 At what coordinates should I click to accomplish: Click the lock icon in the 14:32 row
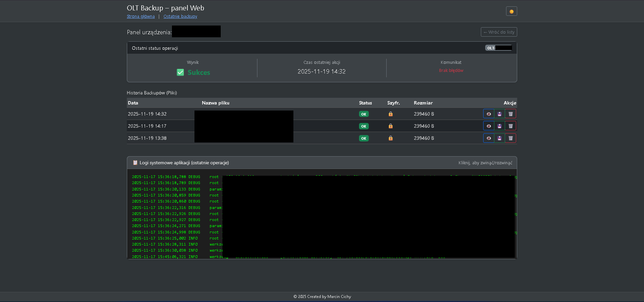point(391,114)
